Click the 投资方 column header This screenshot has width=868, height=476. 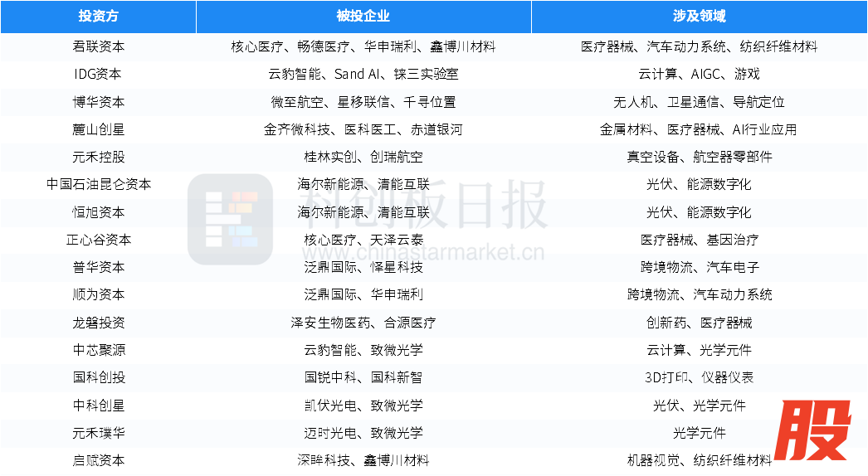point(98,17)
